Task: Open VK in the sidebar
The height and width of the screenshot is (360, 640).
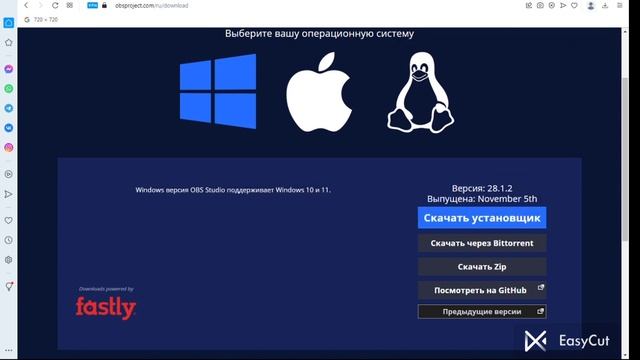Action: (x=9, y=128)
